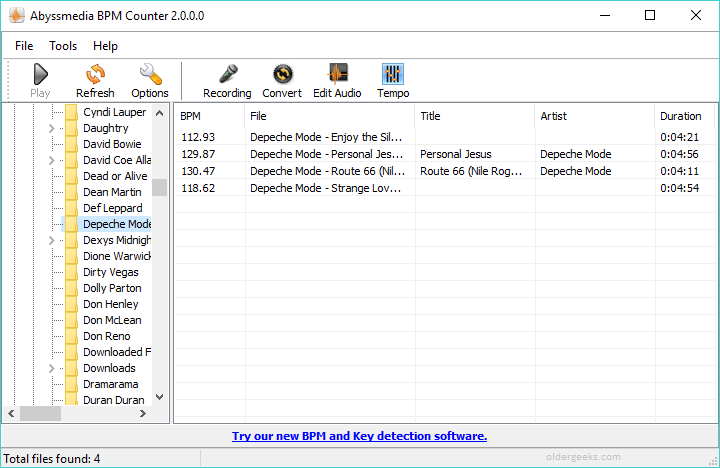This screenshot has height=468, width=720.
Task: Click the 118.62 BPM value
Action: 198,188
